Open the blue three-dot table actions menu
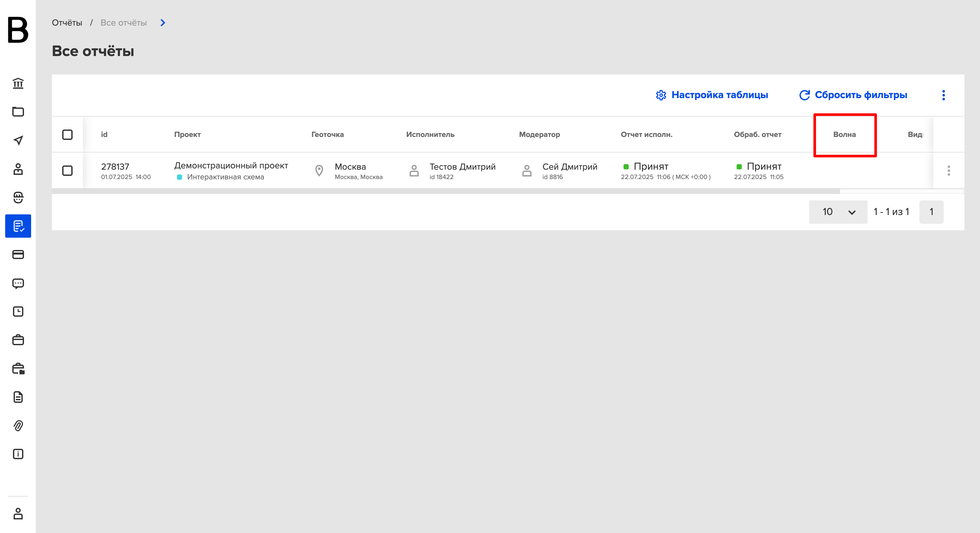 click(943, 95)
